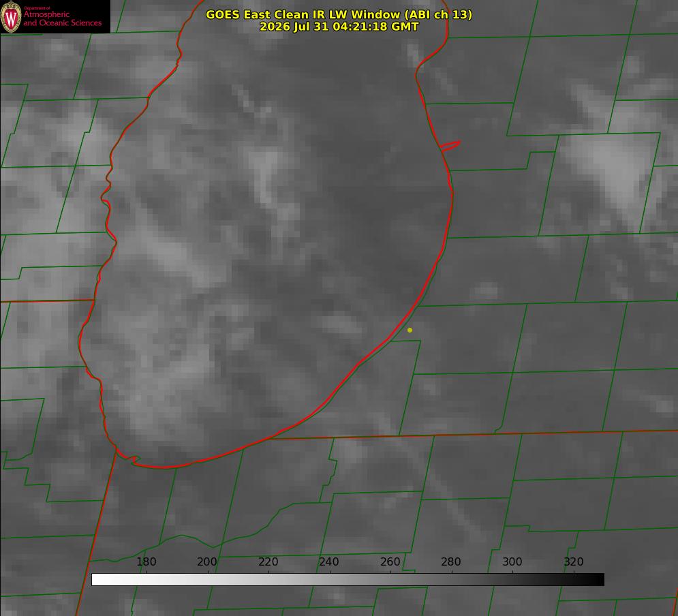Click the 180 label on color scale

tap(146, 561)
